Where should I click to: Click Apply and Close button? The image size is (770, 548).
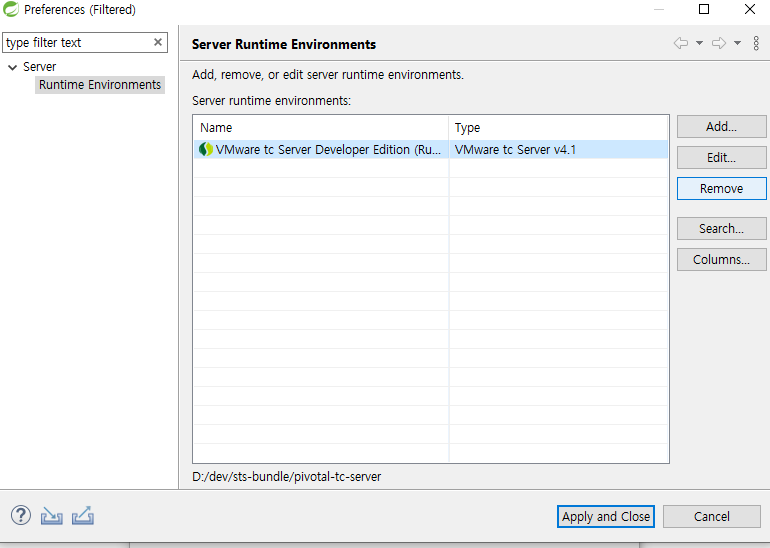[x=605, y=517]
